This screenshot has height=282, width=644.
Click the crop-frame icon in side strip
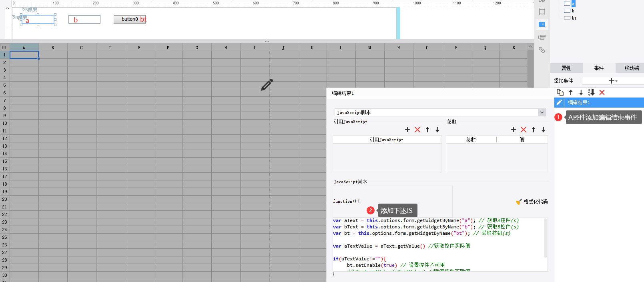click(542, 12)
